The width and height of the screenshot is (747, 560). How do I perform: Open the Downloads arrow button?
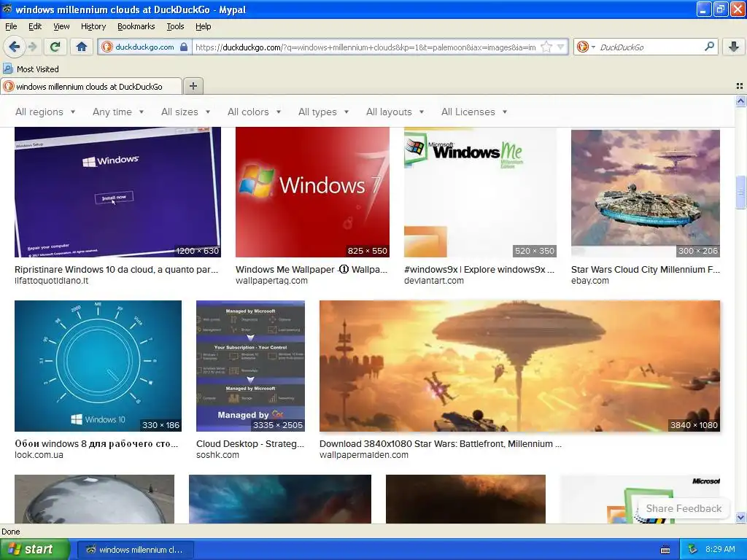tap(734, 47)
